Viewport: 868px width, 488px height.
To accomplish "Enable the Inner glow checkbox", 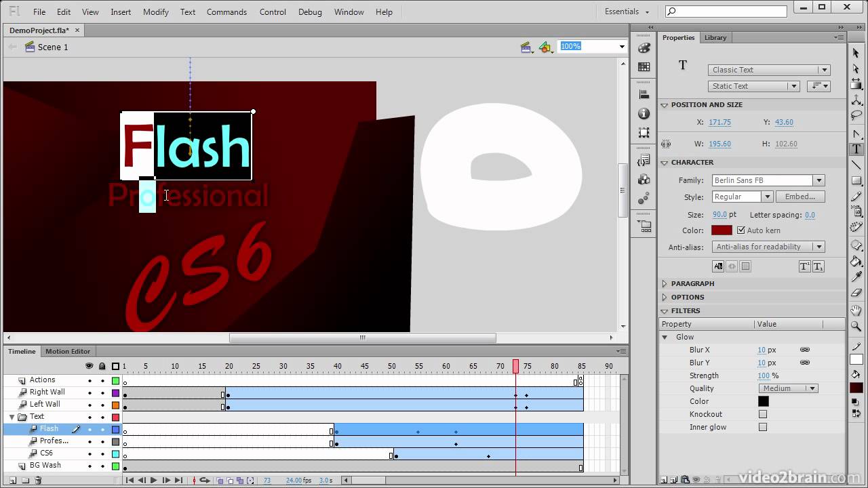I will (x=763, y=427).
